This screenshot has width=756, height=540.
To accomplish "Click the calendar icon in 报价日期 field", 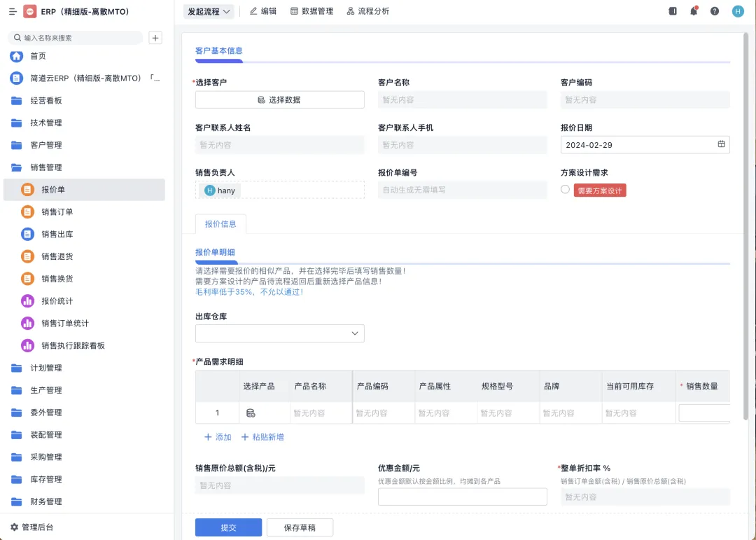I will (721, 144).
